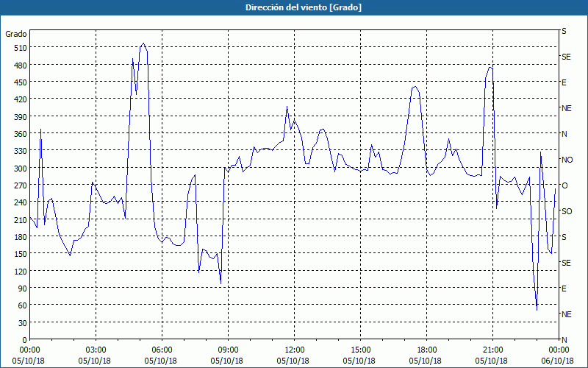588x368 pixels.
Task: Pick the 05/10/18 date under 12:00
Action: click(x=293, y=361)
